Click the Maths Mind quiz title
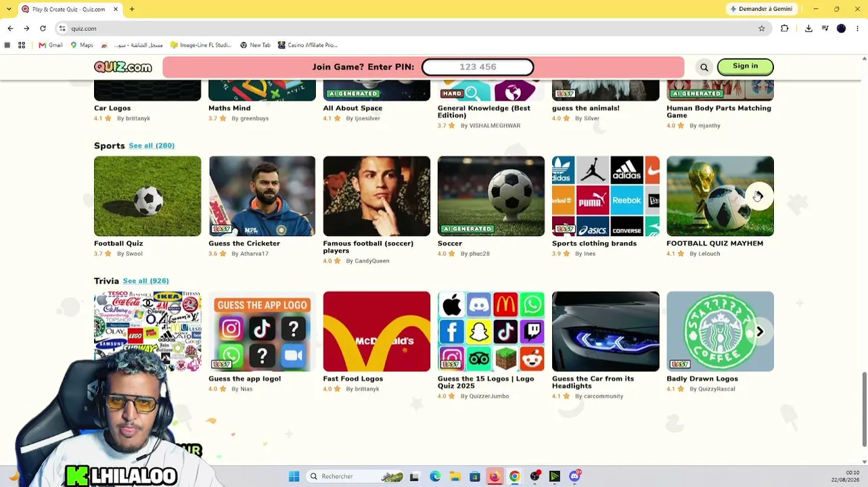The image size is (868, 487). (229, 108)
